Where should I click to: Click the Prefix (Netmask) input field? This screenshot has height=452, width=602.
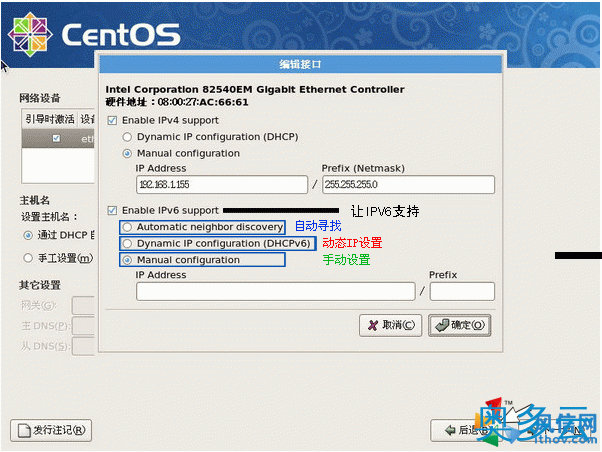point(408,185)
